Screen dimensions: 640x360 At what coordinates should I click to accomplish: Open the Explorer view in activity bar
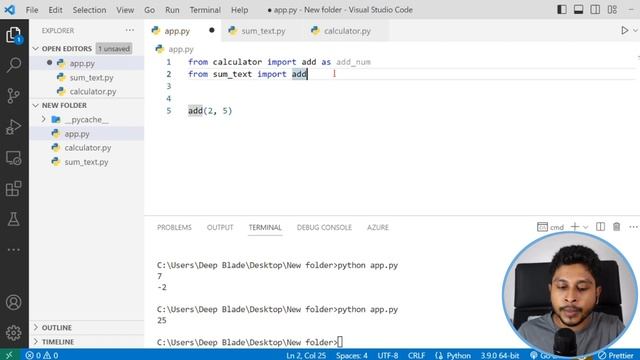pos(13,35)
